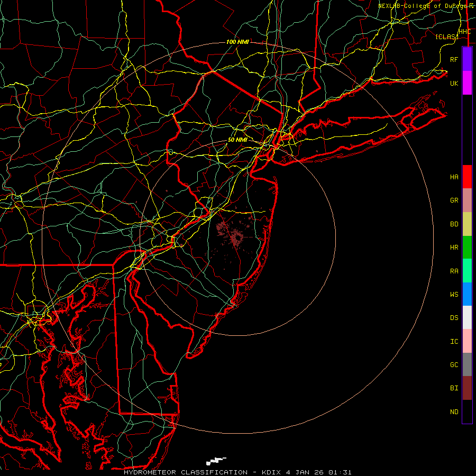This screenshot has height=476, width=476.
Task: Select the light pink IC swatch
Action: click(467, 341)
